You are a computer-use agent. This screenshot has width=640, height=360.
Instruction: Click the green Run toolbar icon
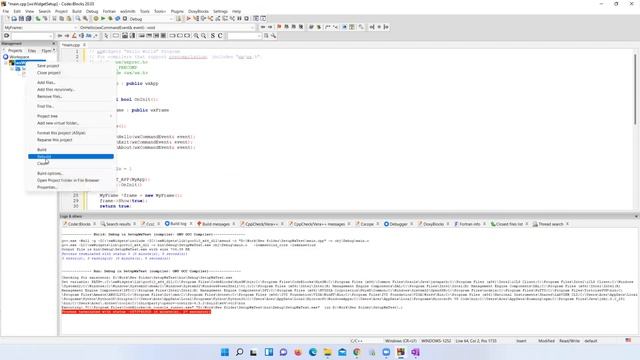click(103, 19)
